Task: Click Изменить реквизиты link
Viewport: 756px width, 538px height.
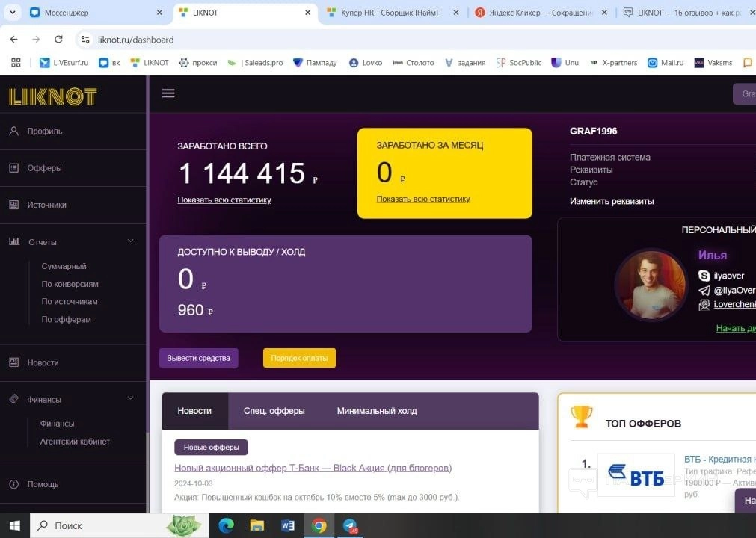Action: tap(612, 201)
